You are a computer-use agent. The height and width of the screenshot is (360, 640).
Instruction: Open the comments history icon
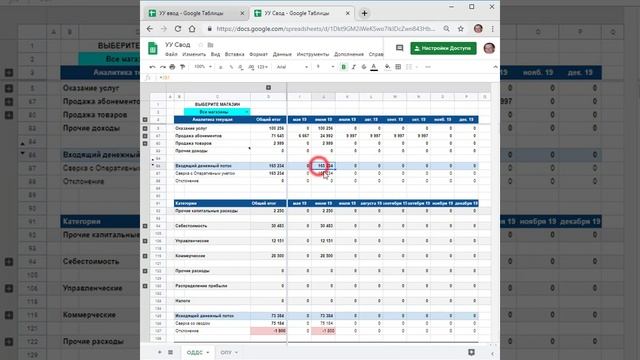coord(400,48)
